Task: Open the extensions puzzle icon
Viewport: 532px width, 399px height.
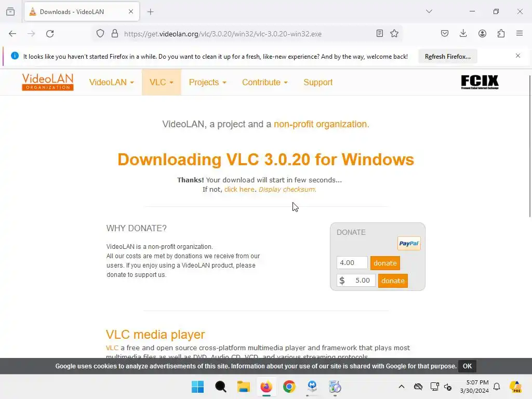Action: click(x=501, y=33)
